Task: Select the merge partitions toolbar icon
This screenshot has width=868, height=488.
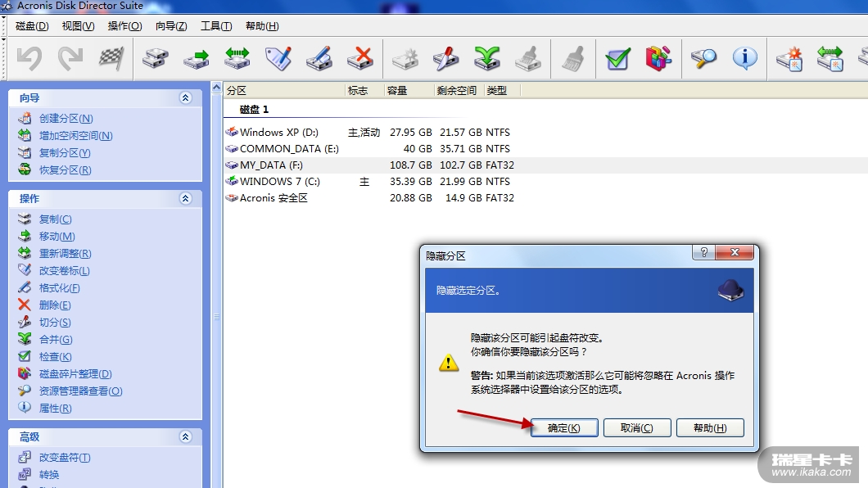Action: point(487,58)
